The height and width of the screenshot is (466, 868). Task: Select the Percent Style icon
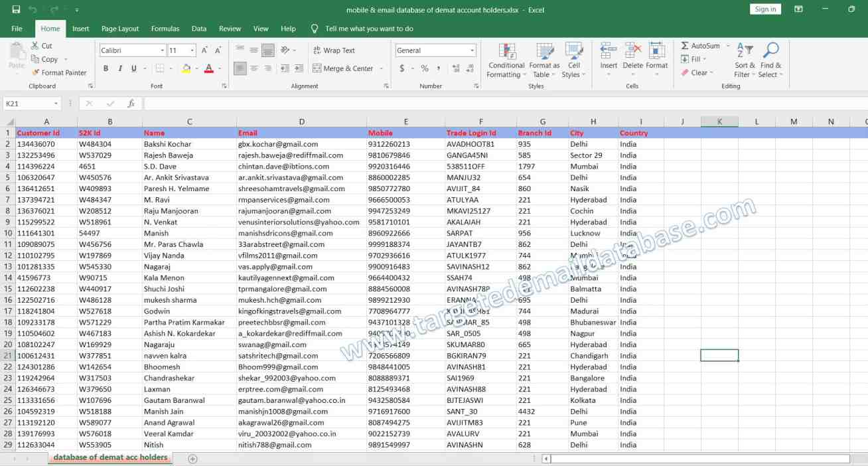pyautogui.click(x=425, y=68)
